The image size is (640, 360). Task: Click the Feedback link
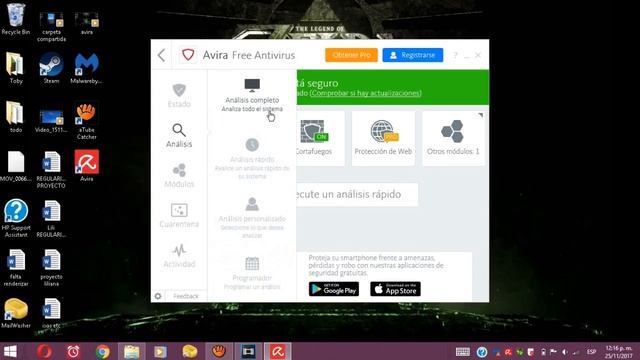(x=186, y=296)
